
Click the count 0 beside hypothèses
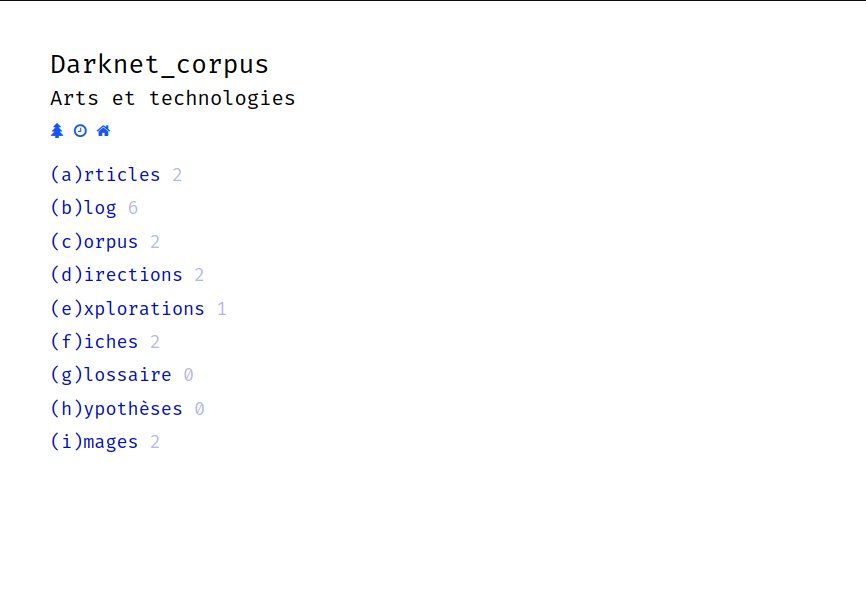[199, 409]
